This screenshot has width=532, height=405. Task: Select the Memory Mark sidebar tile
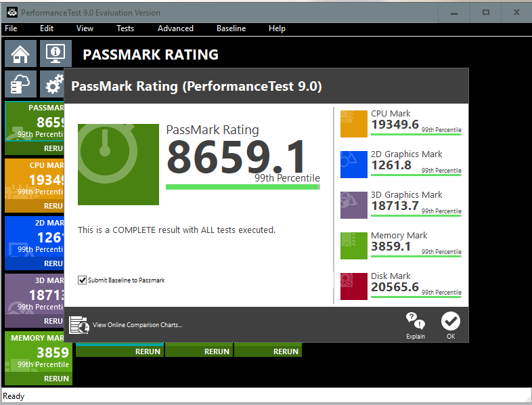point(39,352)
